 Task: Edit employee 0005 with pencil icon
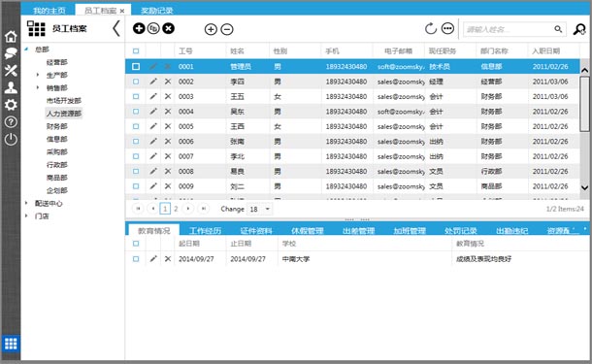(x=153, y=126)
